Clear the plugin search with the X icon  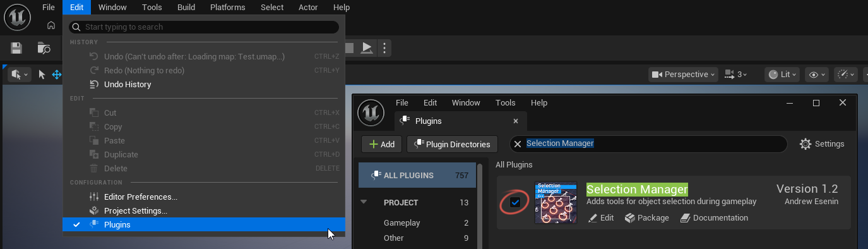click(x=518, y=144)
